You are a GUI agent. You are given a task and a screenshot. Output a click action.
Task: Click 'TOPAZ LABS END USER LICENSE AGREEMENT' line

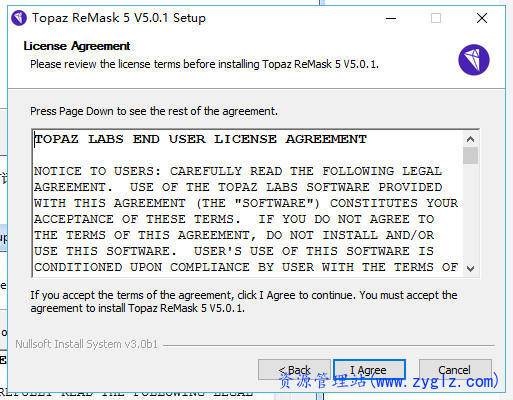(x=200, y=139)
